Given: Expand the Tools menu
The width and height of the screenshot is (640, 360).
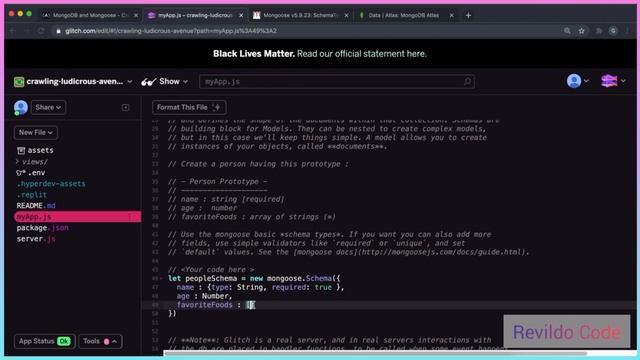Looking at the screenshot, I should point(100,341).
